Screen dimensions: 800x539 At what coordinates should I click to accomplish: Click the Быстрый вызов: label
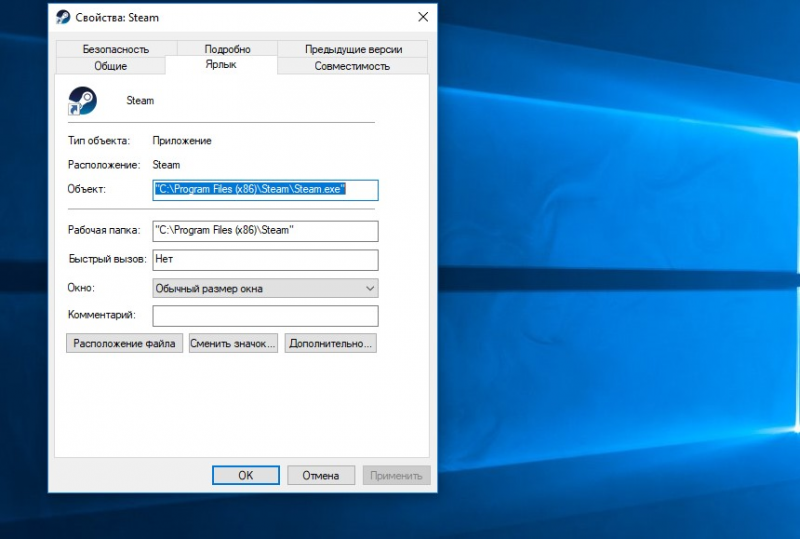pos(108,259)
